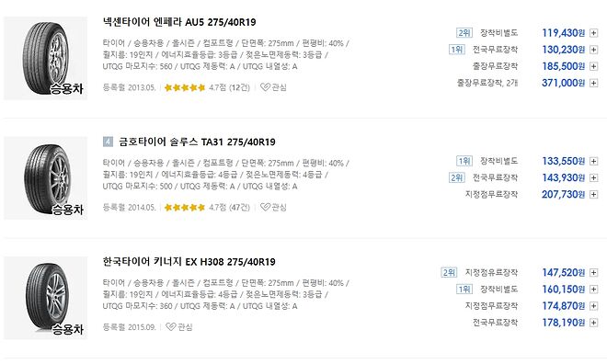The height and width of the screenshot is (364, 607).
Task: Expand plus icon next to 147,520원
Action: (x=593, y=273)
